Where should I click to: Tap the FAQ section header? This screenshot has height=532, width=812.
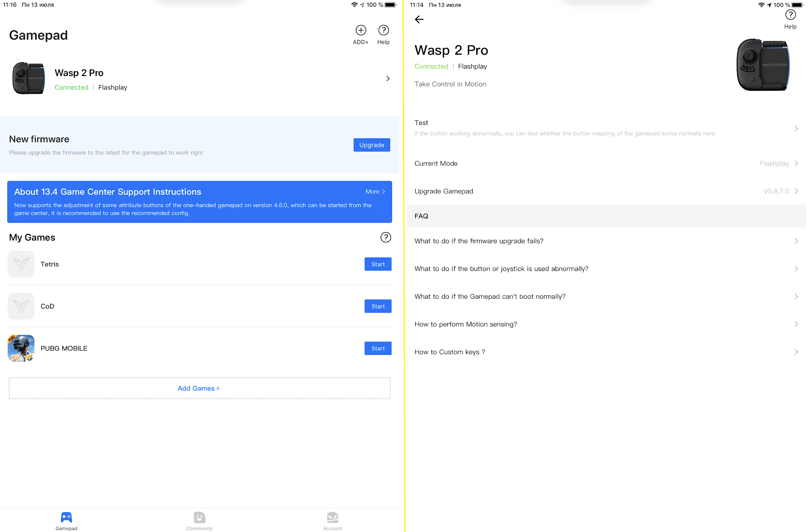(x=606, y=216)
